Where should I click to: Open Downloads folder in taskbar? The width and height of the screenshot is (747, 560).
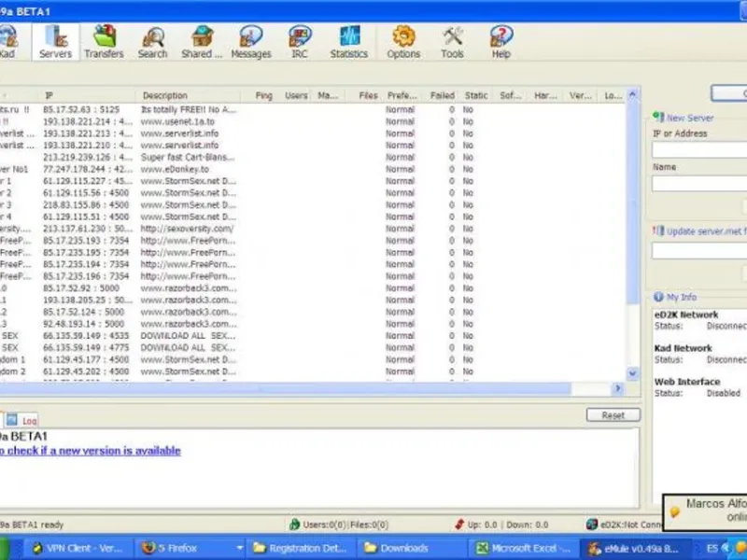click(412, 548)
